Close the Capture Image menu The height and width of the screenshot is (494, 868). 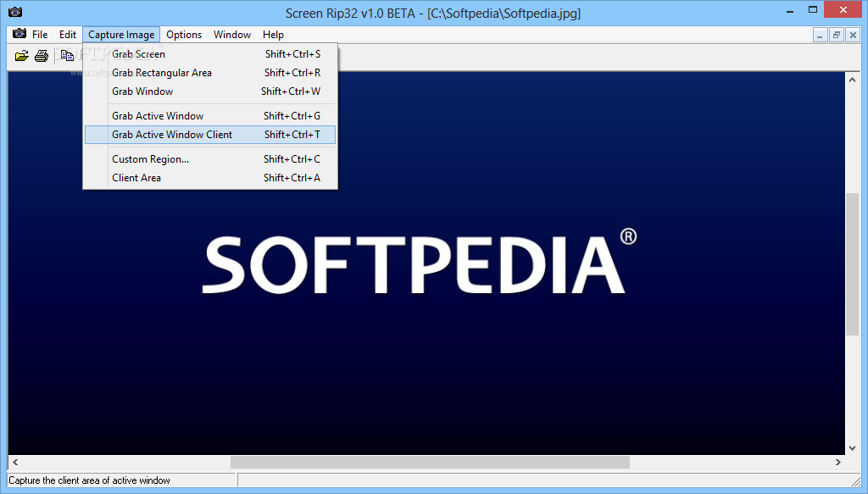pyautogui.click(x=121, y=34)
